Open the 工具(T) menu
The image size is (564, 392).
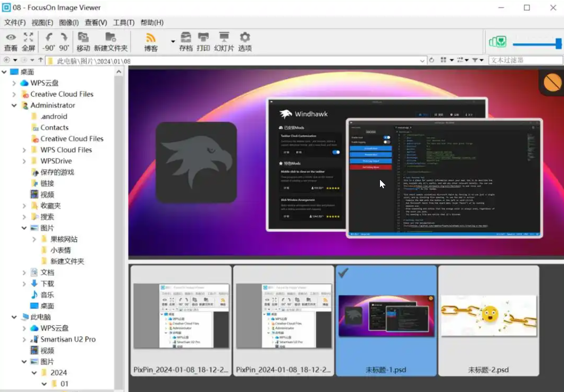(124, 22)
